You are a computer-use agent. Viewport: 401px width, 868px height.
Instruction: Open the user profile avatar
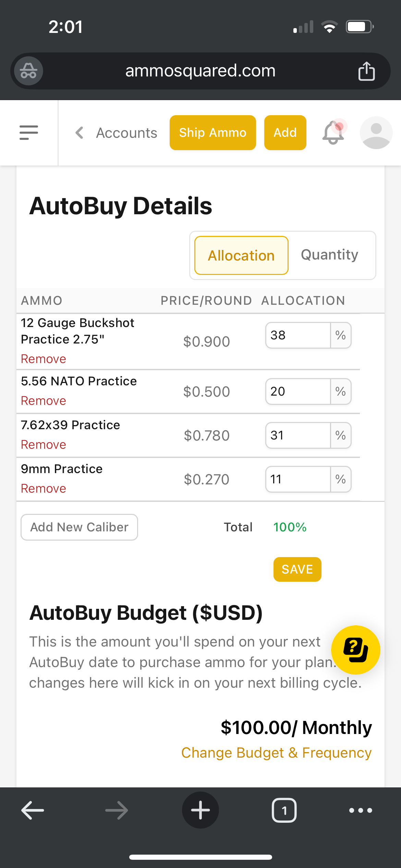point(376,133)
